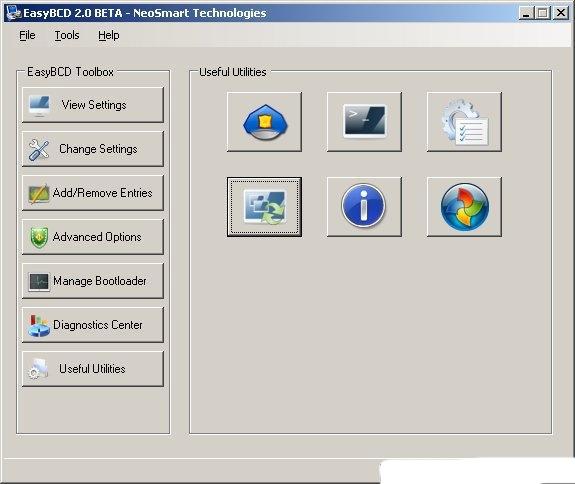Open the blue information circle utility
Screen dimensions: 575x484
click(x=364, y=207)
